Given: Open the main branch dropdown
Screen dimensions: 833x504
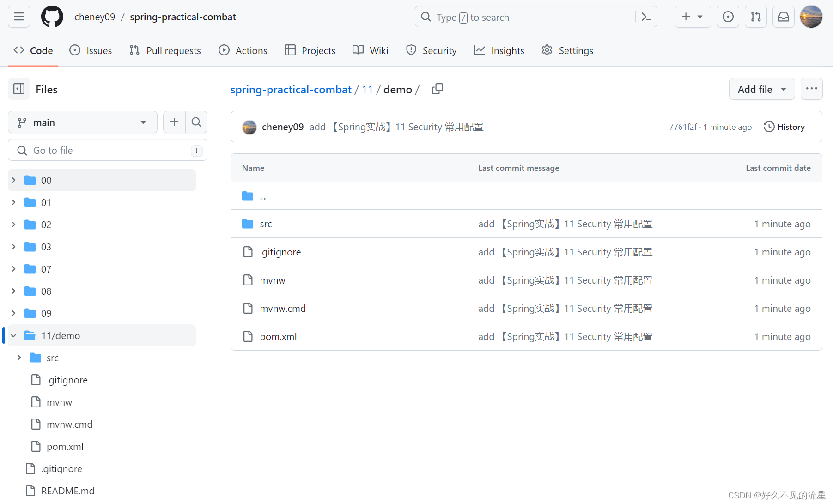Looking at the screenshot, I should [83, 122].
